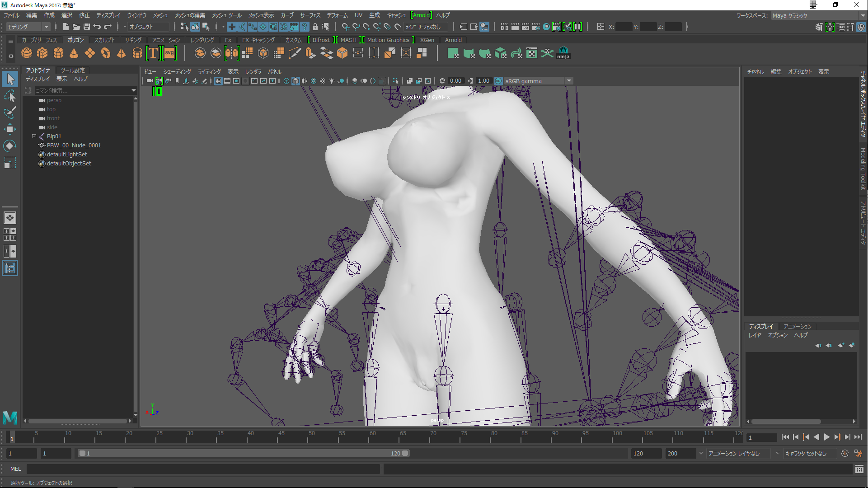Image resolution: width=868 pixels, height=488 pixels.
Task: Toggle wireframe shading in panel toolbar
Action: (x=286, y=81)
